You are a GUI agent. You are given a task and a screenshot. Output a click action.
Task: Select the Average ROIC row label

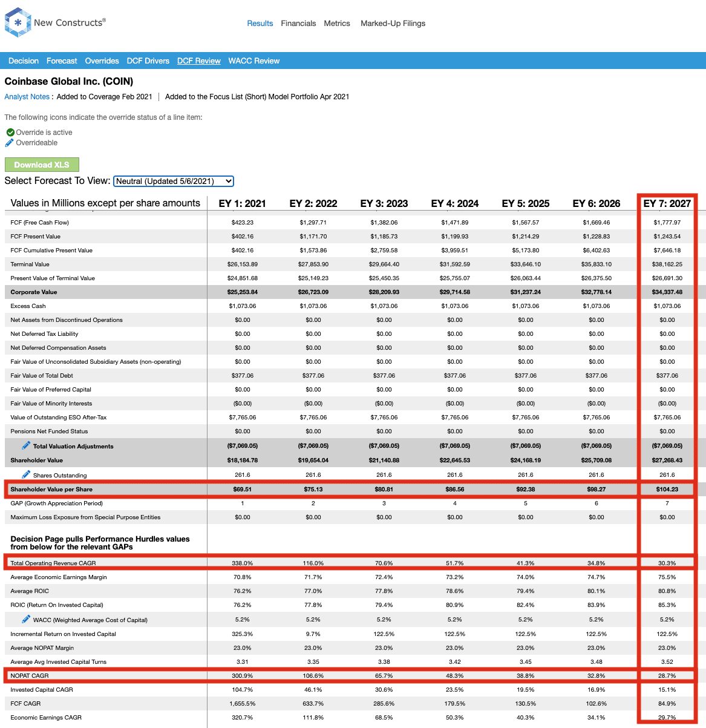click(30, 591)
